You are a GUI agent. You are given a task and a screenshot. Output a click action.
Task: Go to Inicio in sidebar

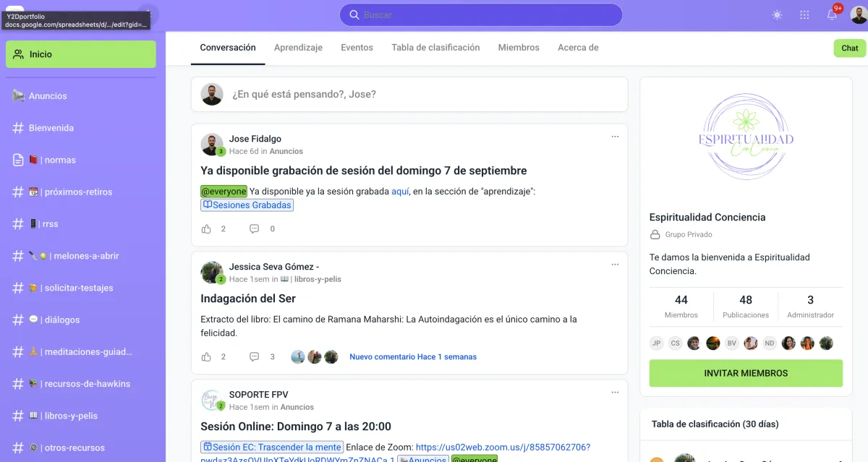81,54
